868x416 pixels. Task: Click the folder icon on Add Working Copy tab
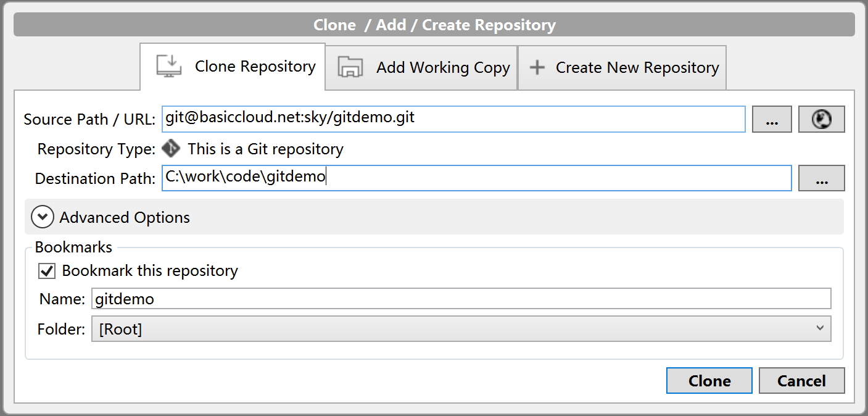pyautogui.click(x=350, y=67)
